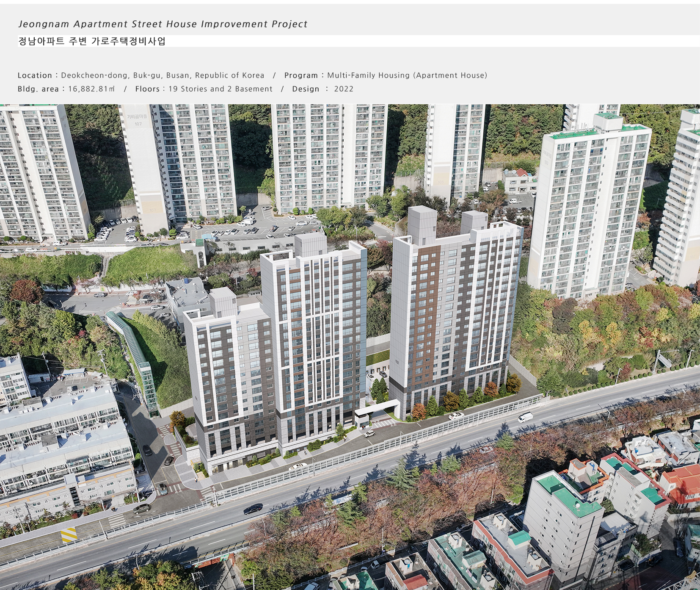Image resolution: width=700 pixels, height=590 pixels.
Task: Click the Korean title '정남아파트 주변 가로주택정비사업'
Action: point(92,41)
